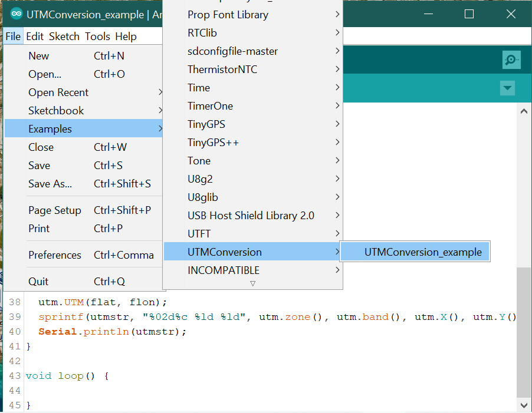Open the Edit menu
Image resolution: width=532 pixels, height=413 pixels.
click(35, 37)
